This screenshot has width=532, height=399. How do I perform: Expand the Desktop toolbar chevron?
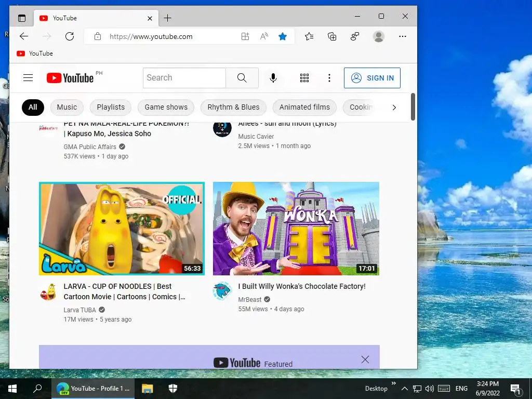tap(394, 383)
